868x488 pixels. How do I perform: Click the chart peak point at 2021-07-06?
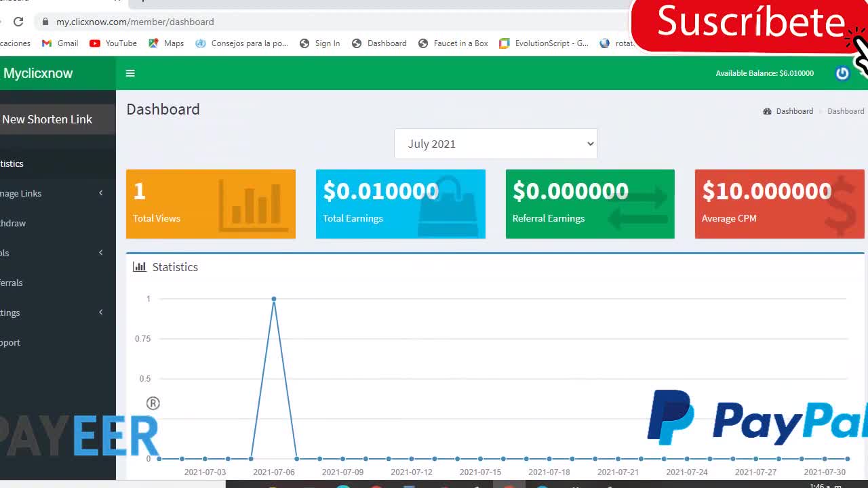pyautogui.click(x=274, y=299)
